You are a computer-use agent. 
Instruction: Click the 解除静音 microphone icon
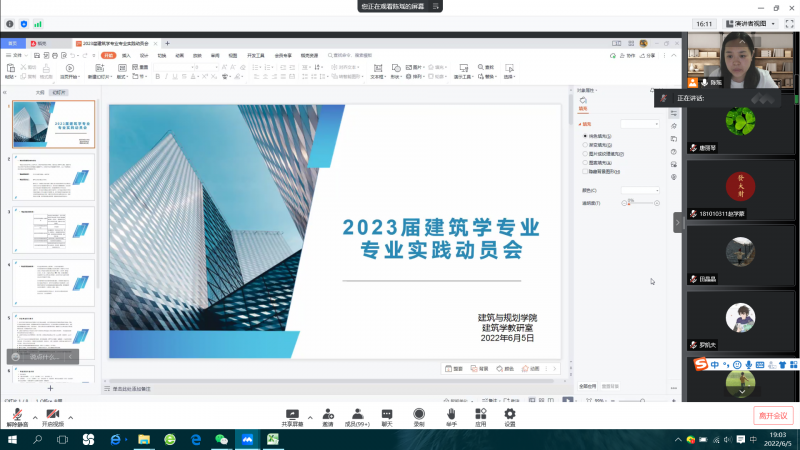[x=18, y=413]
